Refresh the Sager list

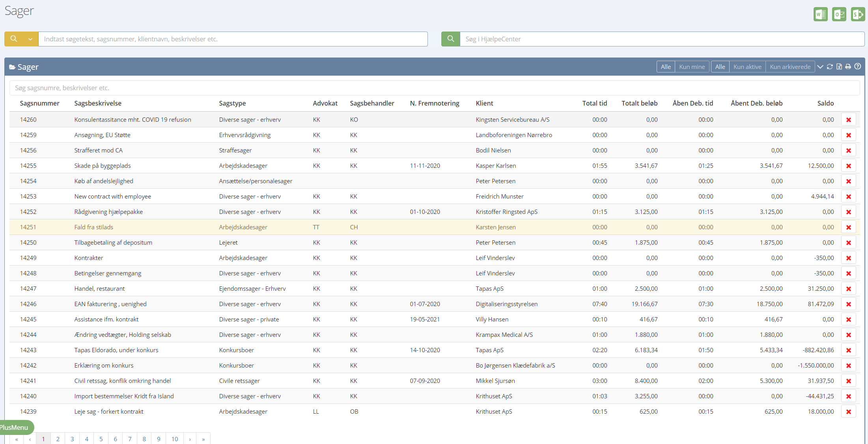click(830, 67)
